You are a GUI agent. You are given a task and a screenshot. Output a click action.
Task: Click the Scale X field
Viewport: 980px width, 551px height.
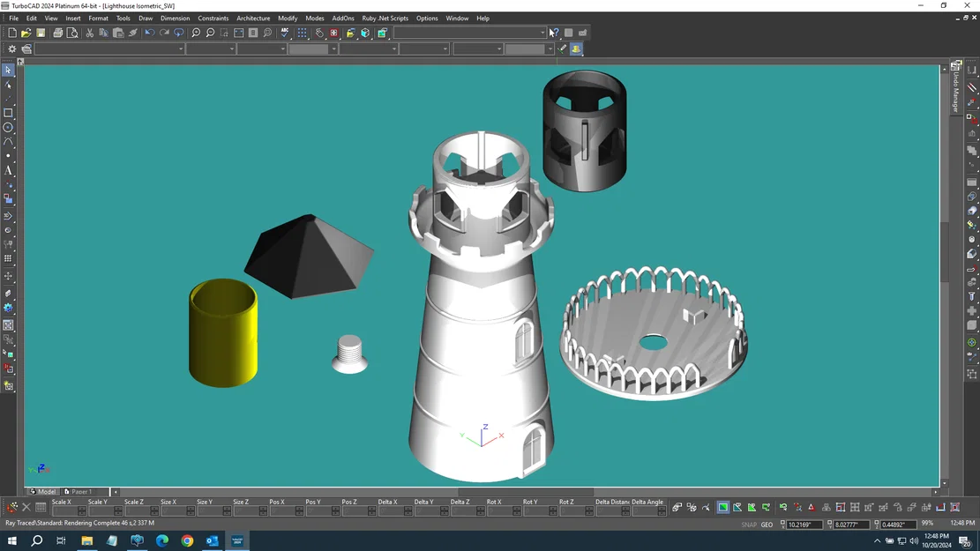64,511
